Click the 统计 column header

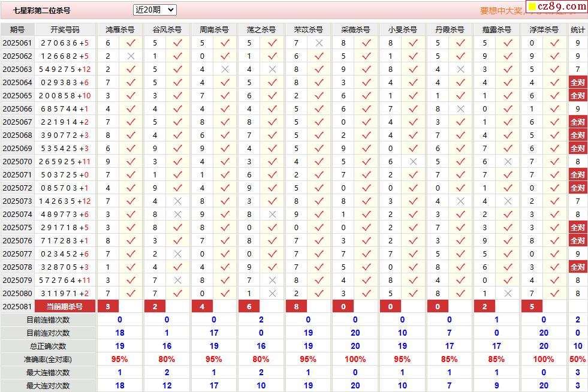pyautogui.click(x=577, y=29)
